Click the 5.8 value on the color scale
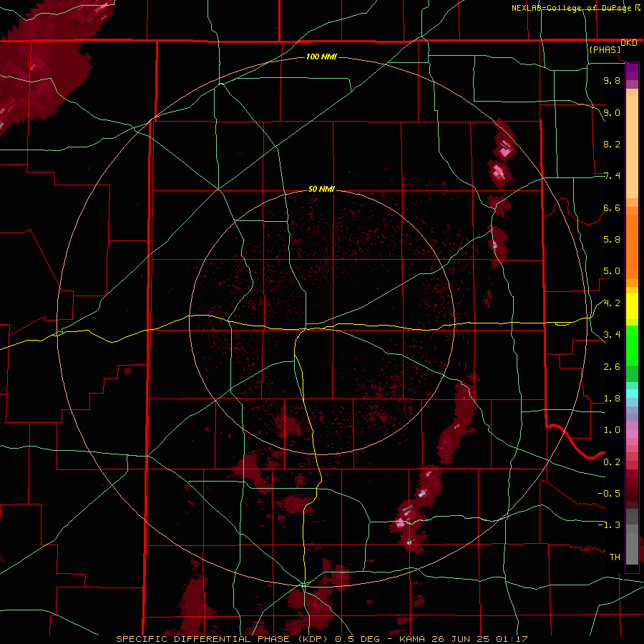This screenshot has height=644, width=644. tap(612, 240)
